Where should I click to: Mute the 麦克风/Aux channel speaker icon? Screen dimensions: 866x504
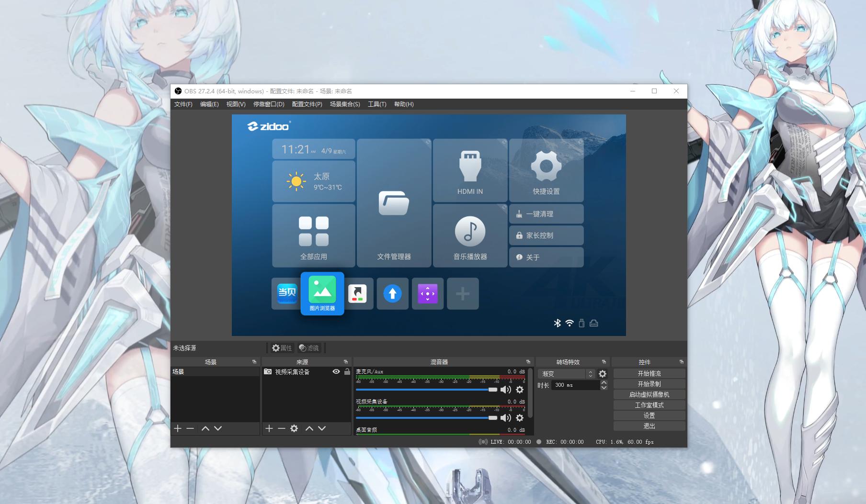pos(505,390)
